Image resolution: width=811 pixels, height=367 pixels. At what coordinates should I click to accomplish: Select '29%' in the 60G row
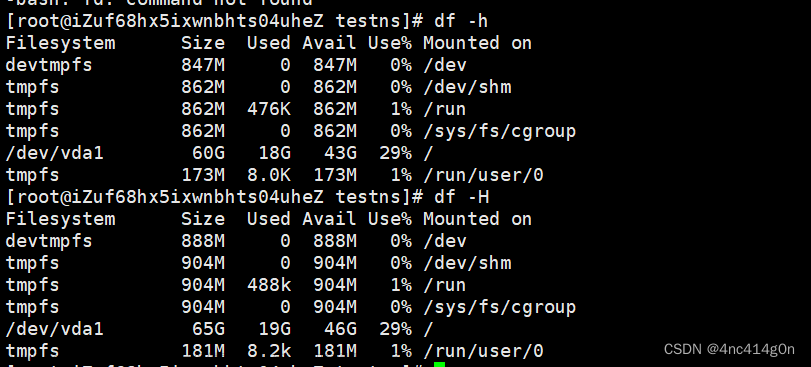[x=395, y=153]
